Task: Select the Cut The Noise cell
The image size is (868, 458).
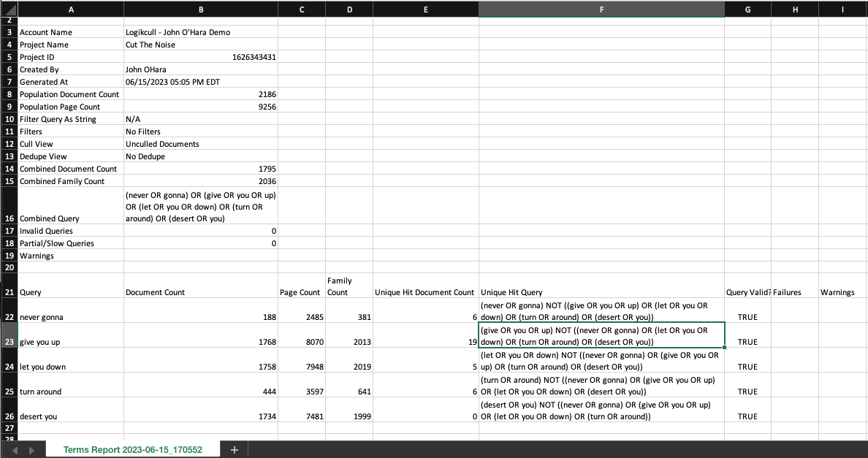Action: [201, 45]
